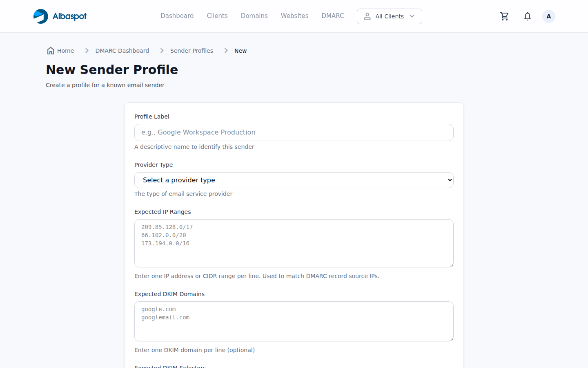
Task: Click the Expected DKIM Domains text area
Action: point(294,321)
